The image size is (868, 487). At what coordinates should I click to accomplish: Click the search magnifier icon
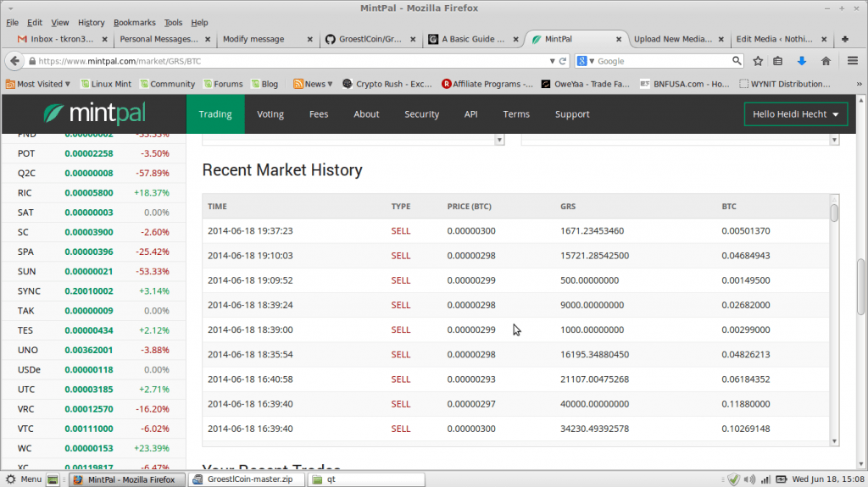pyautogui.click(x=737, y=61)
